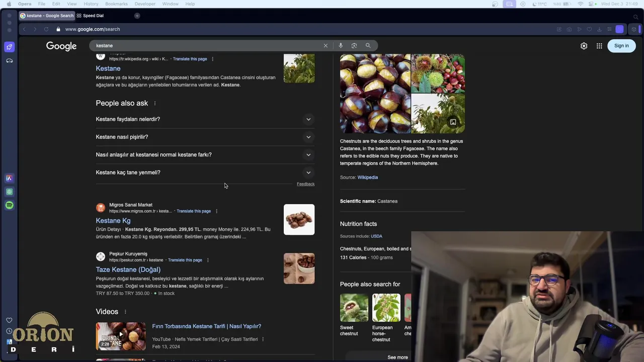This screenshot has width=644, height=362.
Task: Clear the search box with X icon
Action: [x=326, y=45]
